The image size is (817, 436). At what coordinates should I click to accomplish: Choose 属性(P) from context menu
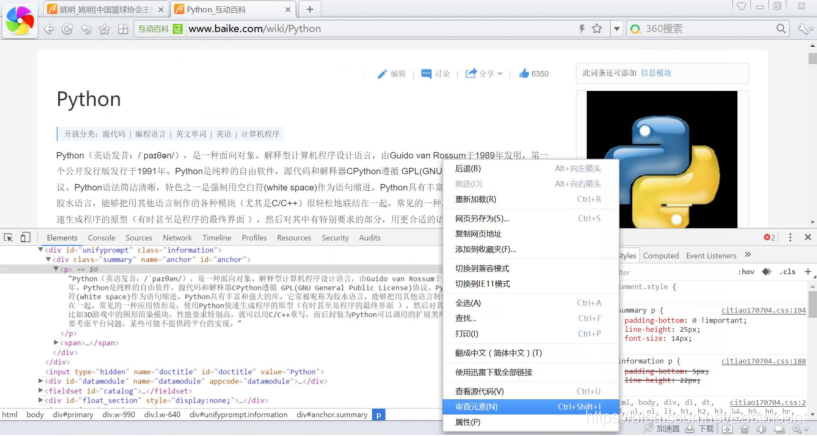click(x=530, y=422)
